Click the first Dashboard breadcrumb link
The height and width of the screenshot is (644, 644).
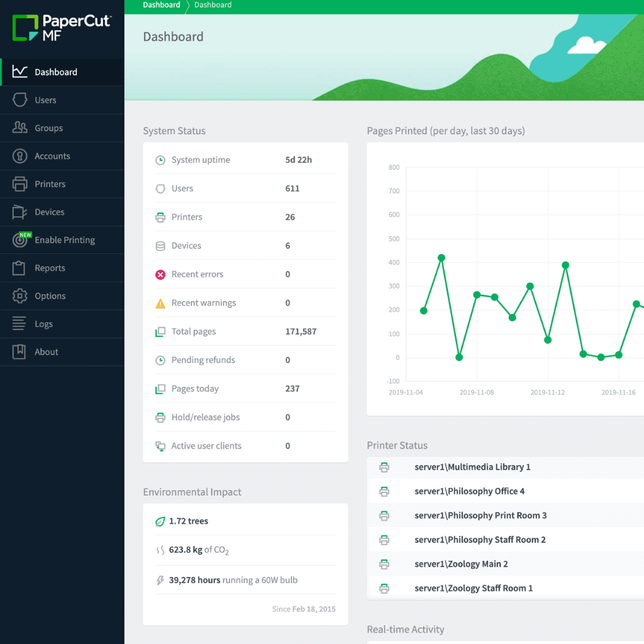point(162,5)
